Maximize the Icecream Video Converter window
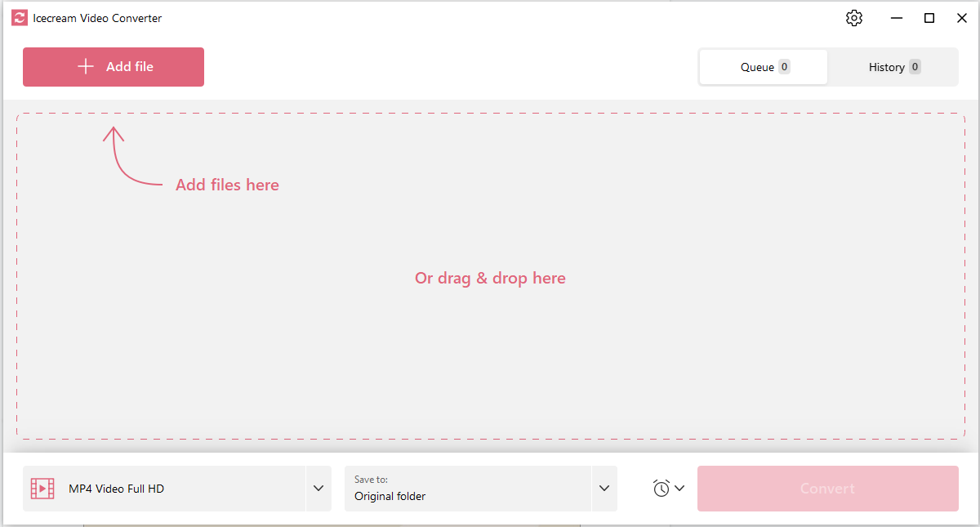This screenshot has height=527, width=980. (929, 18)
